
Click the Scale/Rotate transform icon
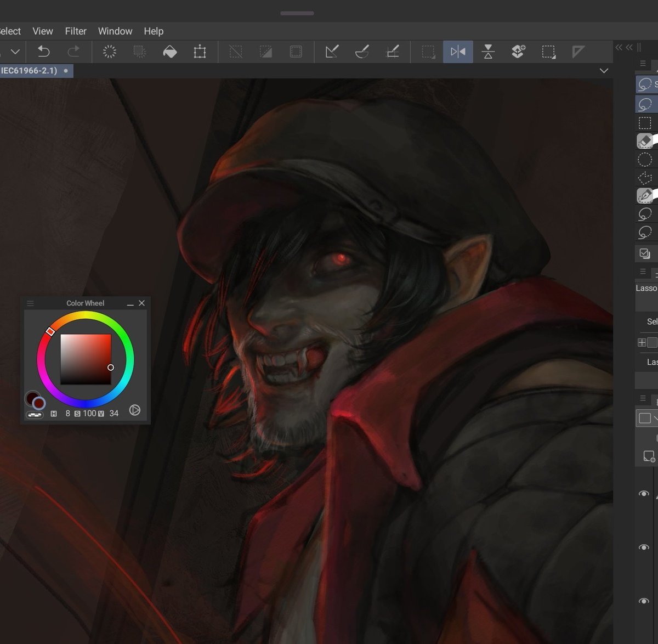pos(200,52)
